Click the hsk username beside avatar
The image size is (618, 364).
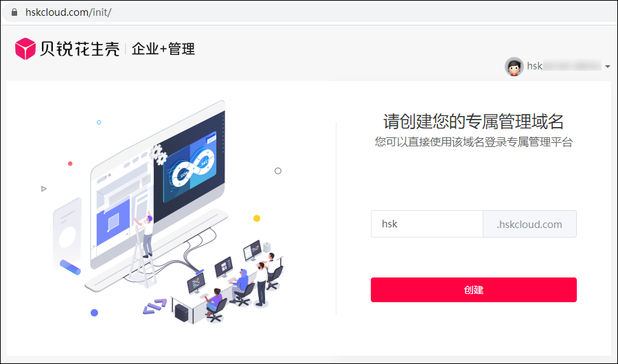tap(534, 66)
